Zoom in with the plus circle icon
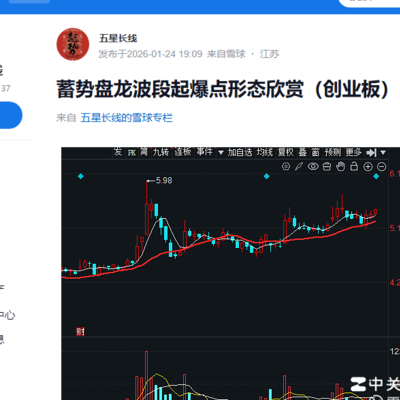Image resolution: width=400 pixels, height=400 pixels. (x=368, y=166)
